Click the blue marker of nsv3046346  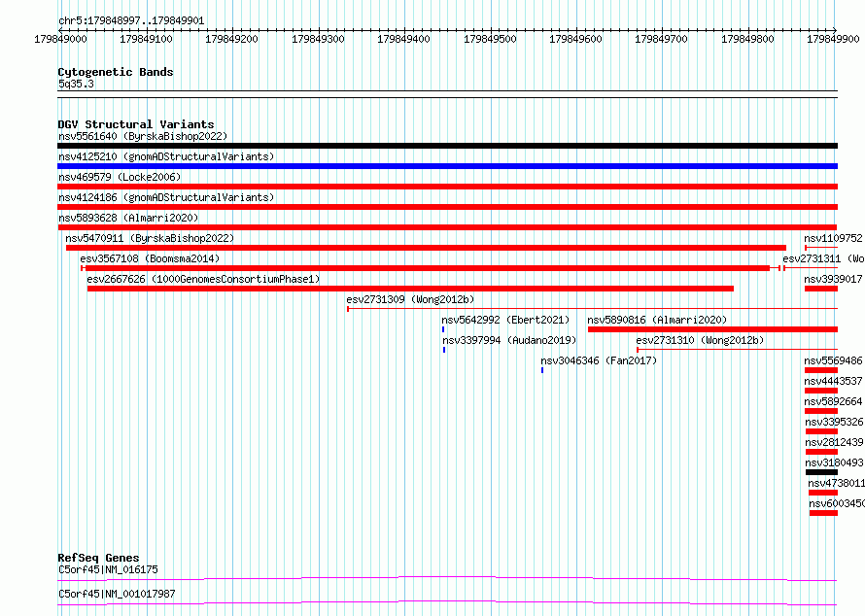(x=542, y=370)
